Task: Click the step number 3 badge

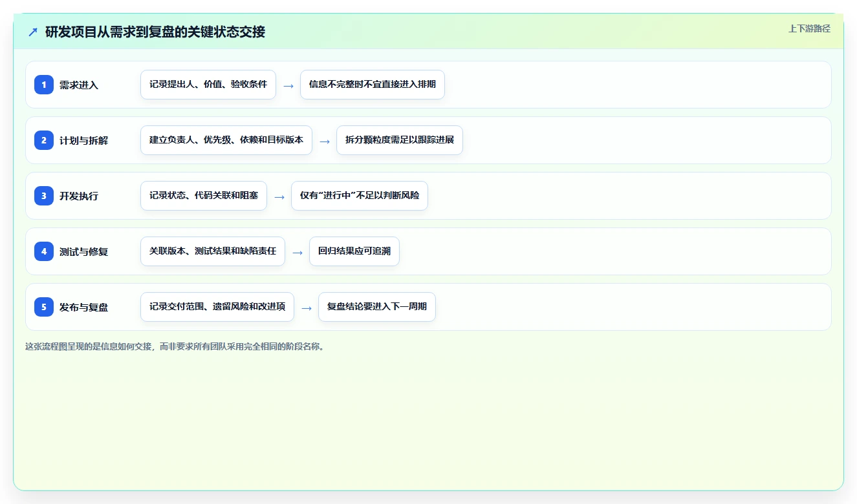Action: click(x=44, y=196)
